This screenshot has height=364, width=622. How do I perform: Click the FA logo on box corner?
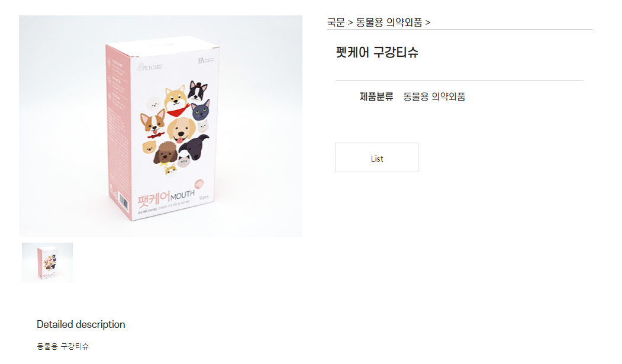pyautogui.click(x=206, y=60)
